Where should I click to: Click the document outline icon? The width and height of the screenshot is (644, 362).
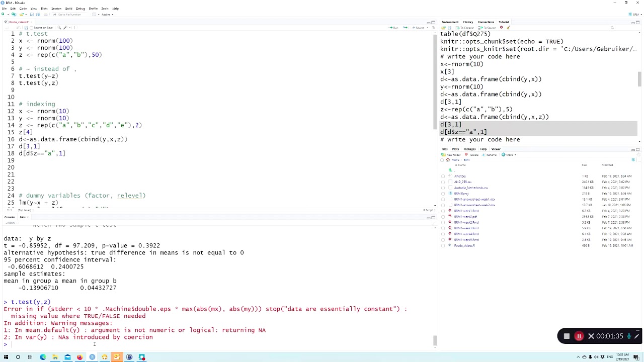tap(433, 28)
